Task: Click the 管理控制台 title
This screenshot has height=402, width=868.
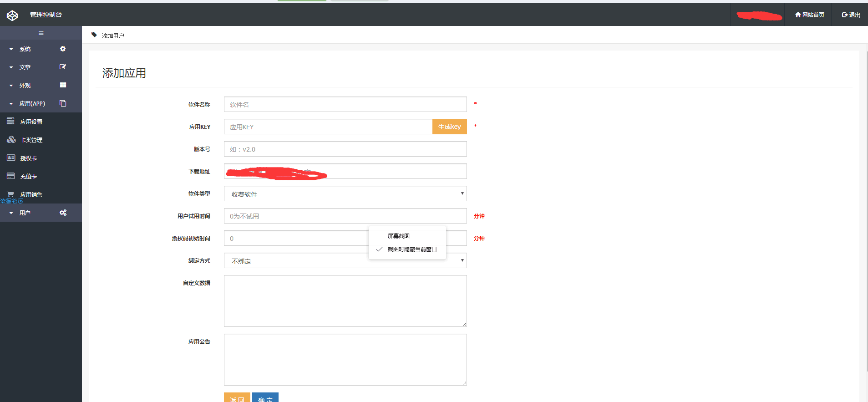Action: pos(46,15)
